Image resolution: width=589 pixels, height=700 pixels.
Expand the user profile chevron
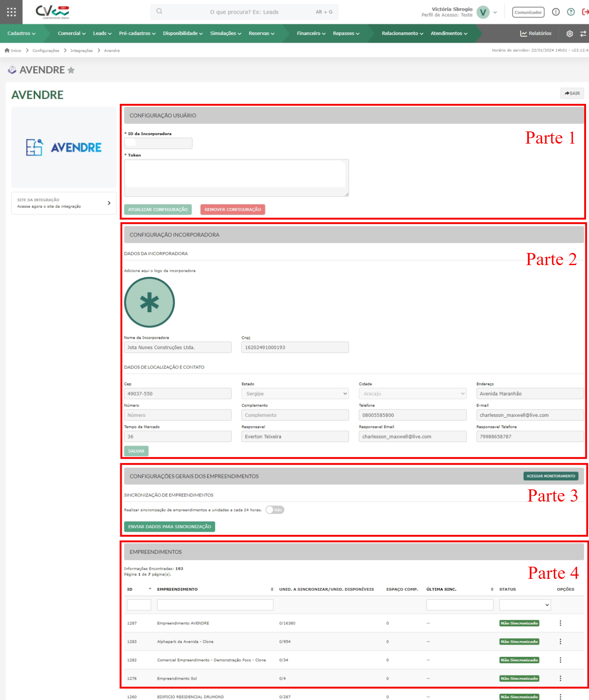[495, 12]
